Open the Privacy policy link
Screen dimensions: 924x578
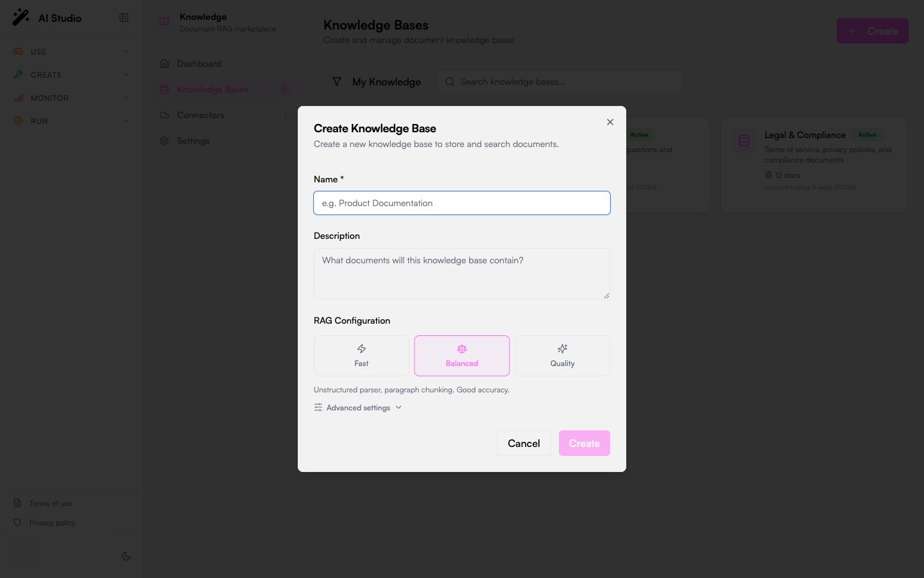click(53, 523)
